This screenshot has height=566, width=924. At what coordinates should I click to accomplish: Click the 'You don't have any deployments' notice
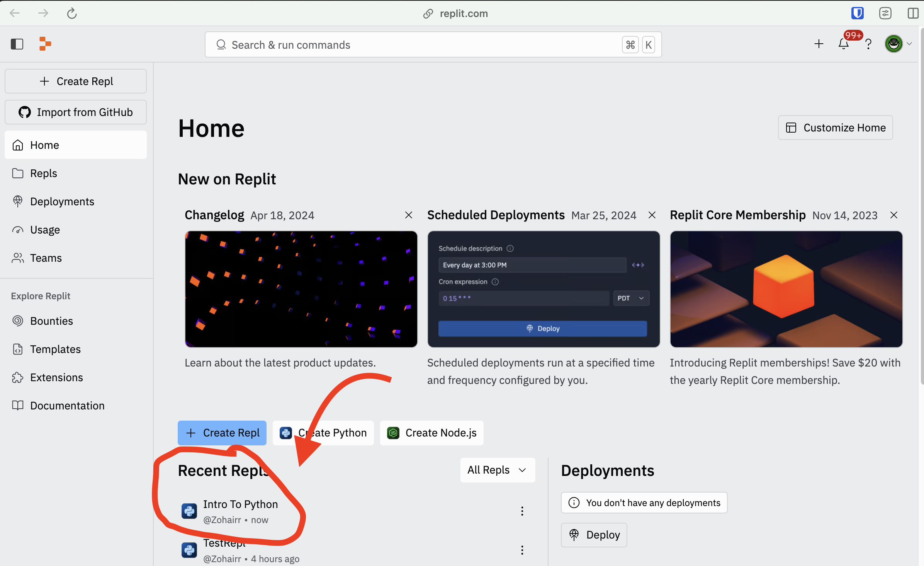point(644,503)
